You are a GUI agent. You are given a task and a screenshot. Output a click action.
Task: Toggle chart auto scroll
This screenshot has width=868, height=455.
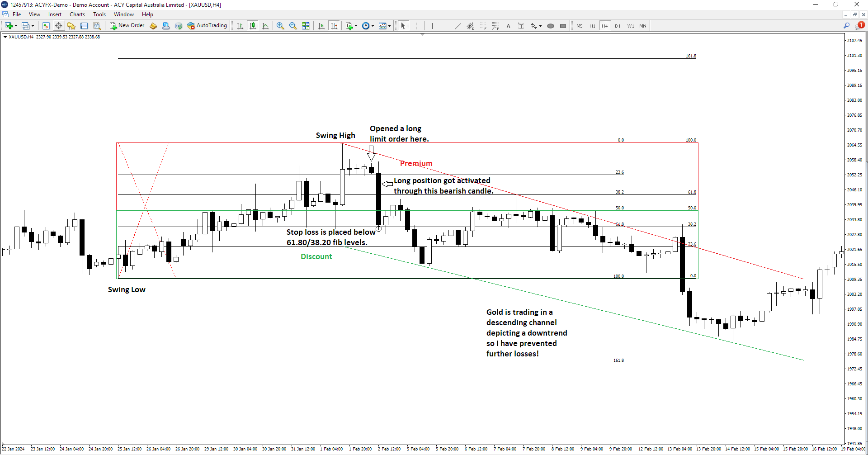pyautogui.click(x=321, y=26)
